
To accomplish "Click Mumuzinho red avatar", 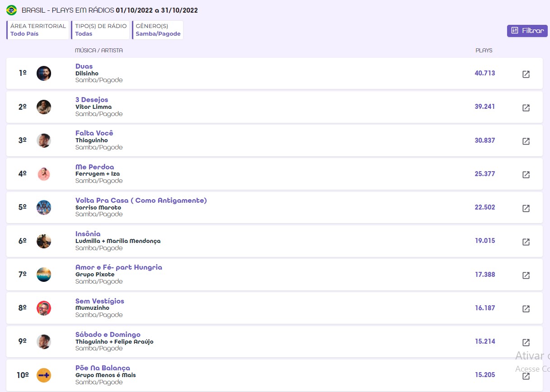I will click(x=44, y=308).
